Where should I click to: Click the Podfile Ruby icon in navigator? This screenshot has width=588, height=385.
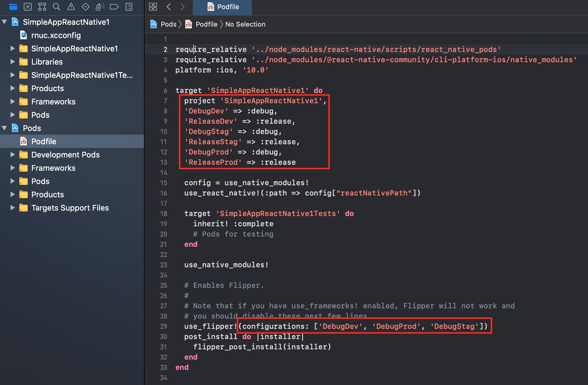tap(24, 141)
